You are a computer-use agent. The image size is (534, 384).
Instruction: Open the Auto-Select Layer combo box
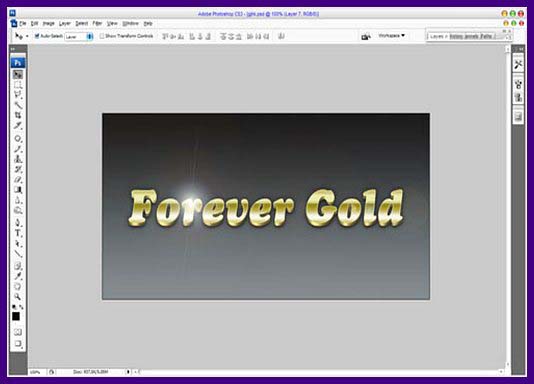[79, 36]
